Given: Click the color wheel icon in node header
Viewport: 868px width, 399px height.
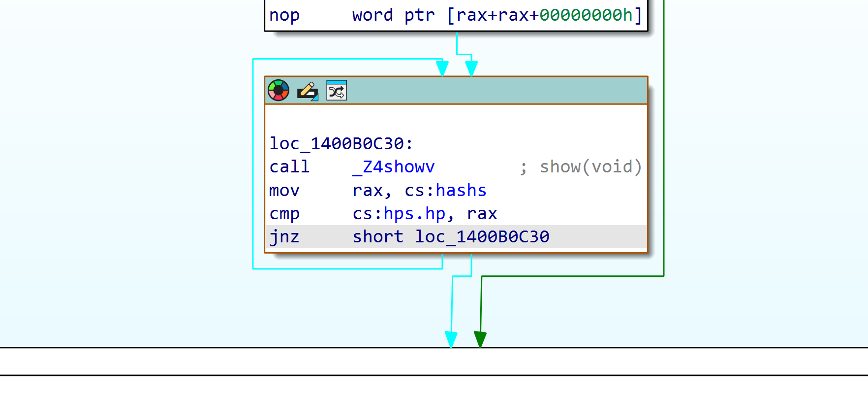Looking at the screenshot, I should (279, 91).
